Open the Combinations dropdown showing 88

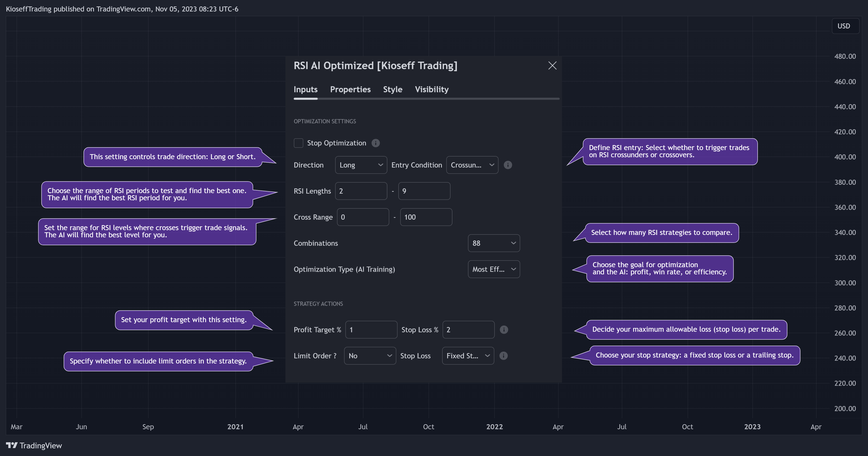click(x=494, y=243)
